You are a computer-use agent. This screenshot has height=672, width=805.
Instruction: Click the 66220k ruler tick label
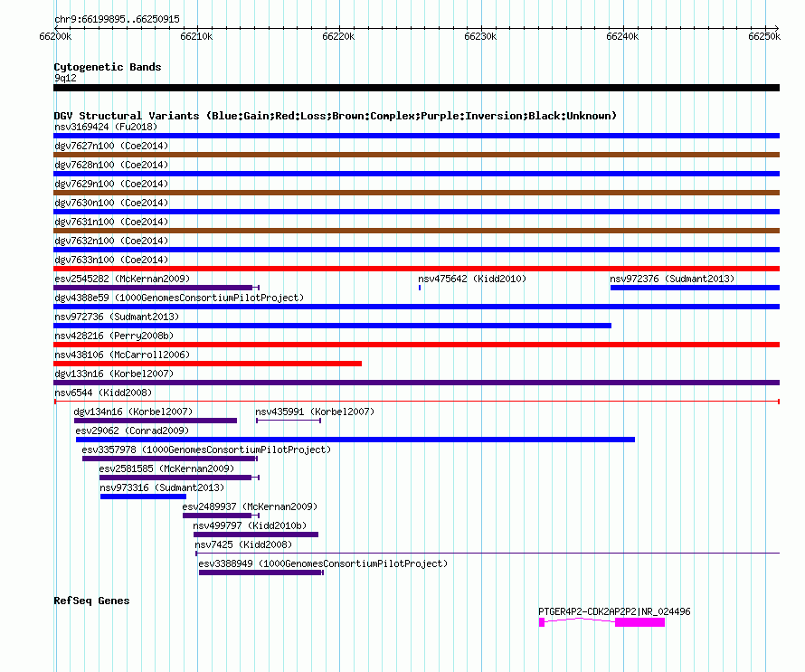coord(338,36)
